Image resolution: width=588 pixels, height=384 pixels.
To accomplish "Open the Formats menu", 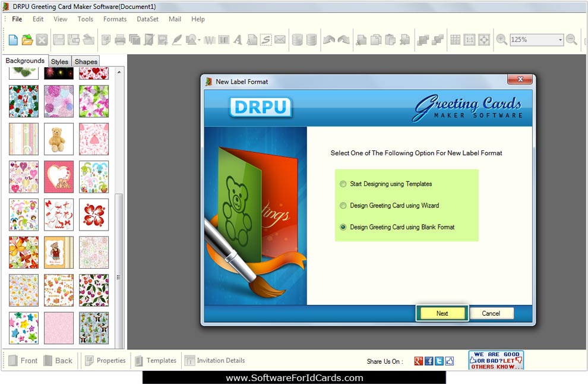I will click(115, 19).
